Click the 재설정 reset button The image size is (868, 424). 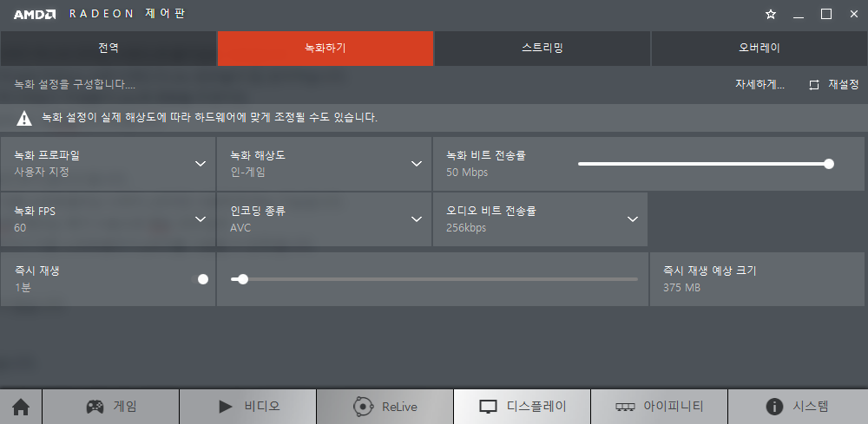pos(833,84)
